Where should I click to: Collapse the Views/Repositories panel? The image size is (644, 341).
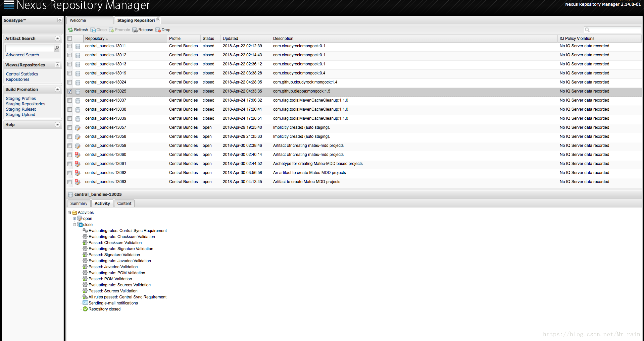(57, 65)
